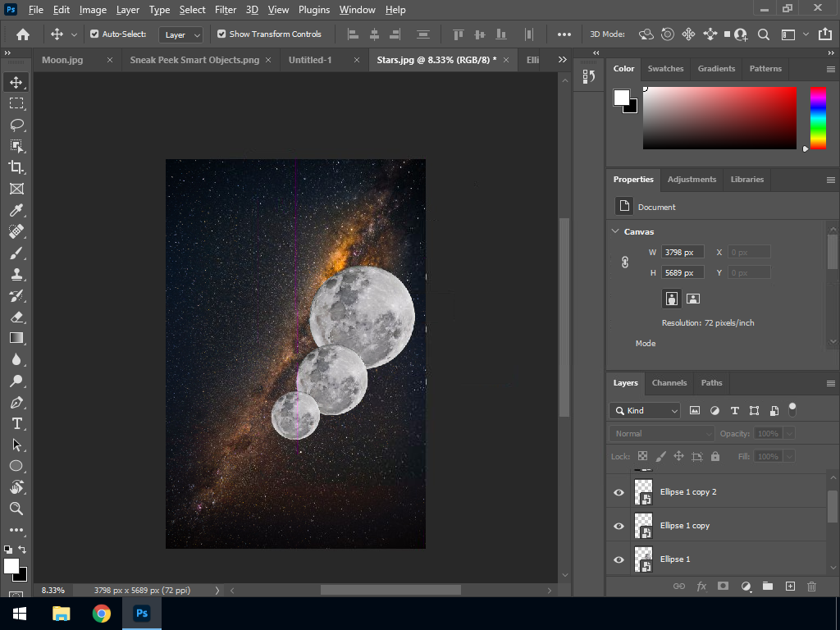
Task: Click the delete layer trash icon
Action: pyautogui.click(x=811, y=586)
